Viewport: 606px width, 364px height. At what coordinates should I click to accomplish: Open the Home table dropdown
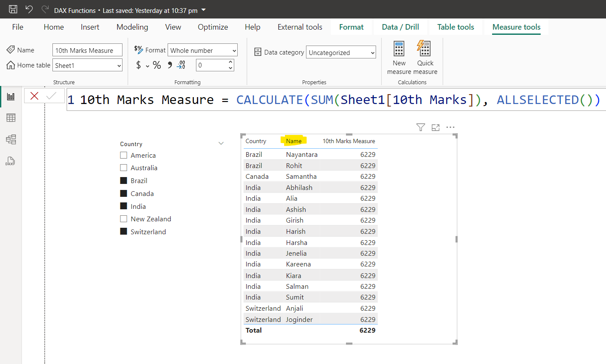click(x=119, y=65)
